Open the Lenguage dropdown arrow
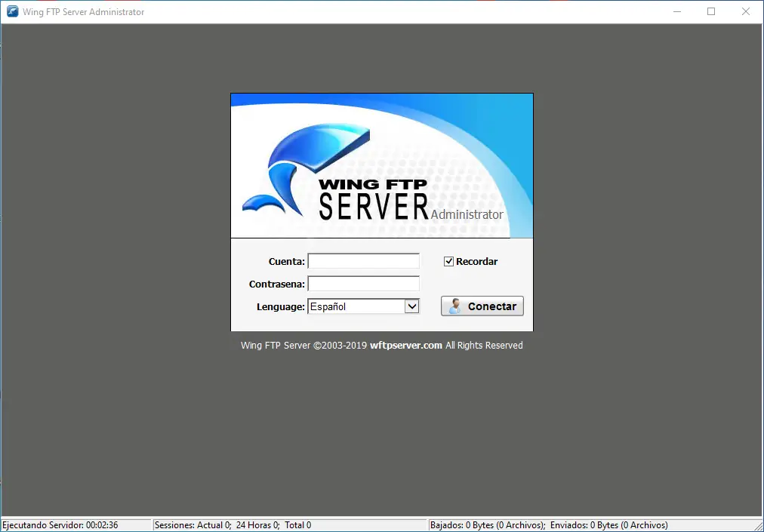 412,306
